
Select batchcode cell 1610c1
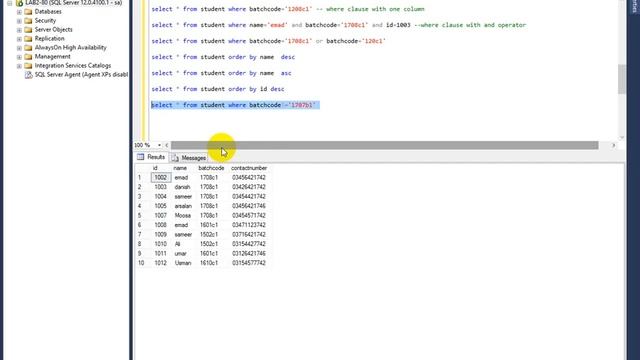pos(209,263)
